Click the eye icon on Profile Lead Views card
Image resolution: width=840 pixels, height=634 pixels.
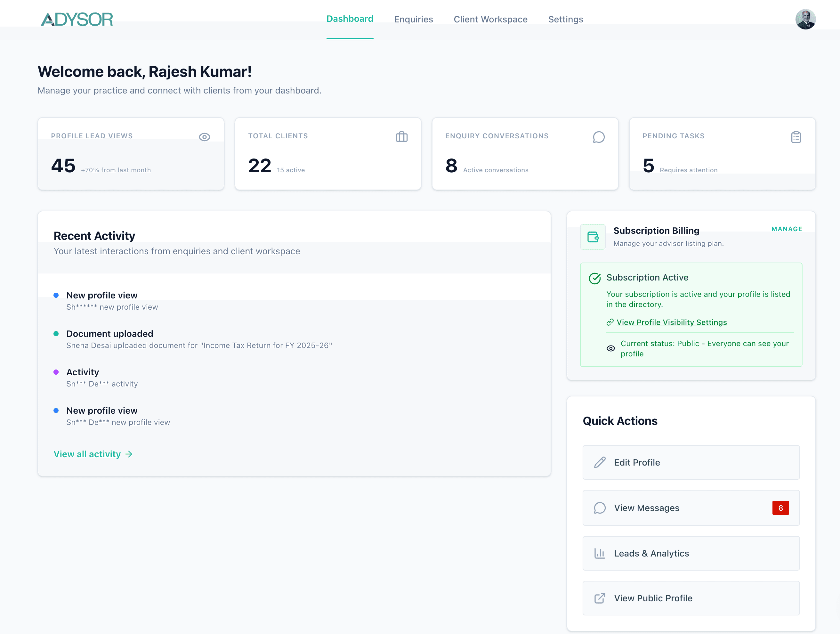tap(204, 137)
